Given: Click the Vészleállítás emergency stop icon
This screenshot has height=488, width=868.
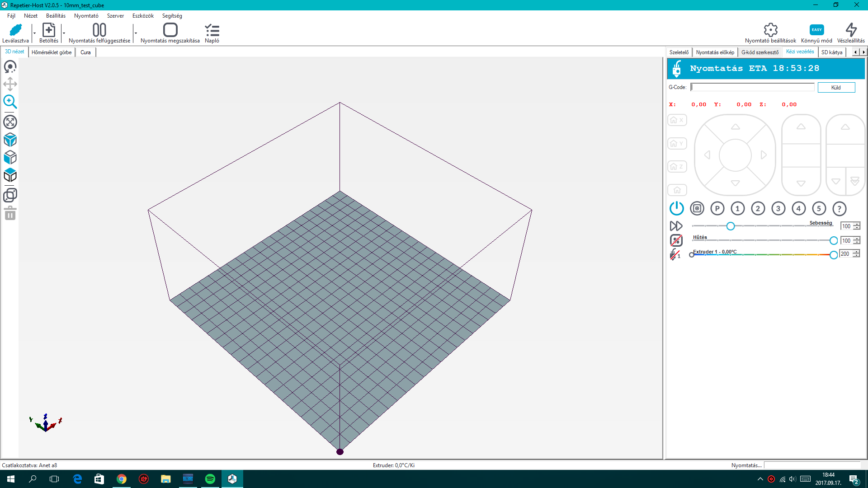Looking at the screenshot, I should click(851, 30).
